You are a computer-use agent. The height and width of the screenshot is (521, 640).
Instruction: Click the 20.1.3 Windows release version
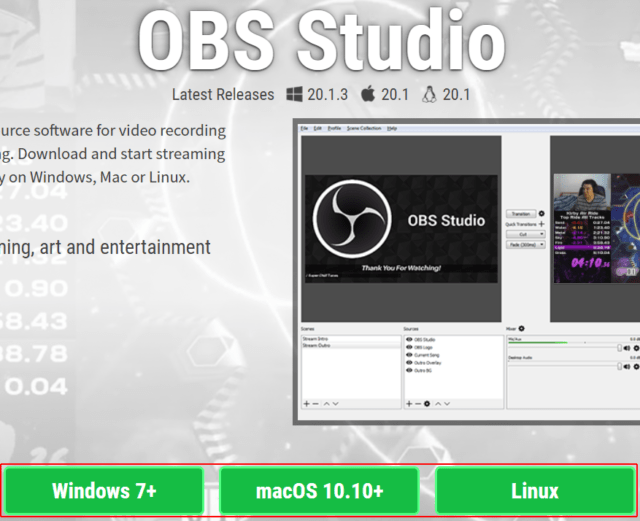tap(327, 94)
